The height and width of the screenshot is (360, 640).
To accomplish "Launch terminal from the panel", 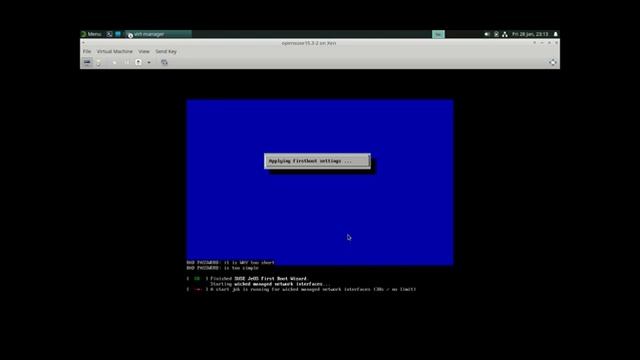I will (x=109, y=34).
